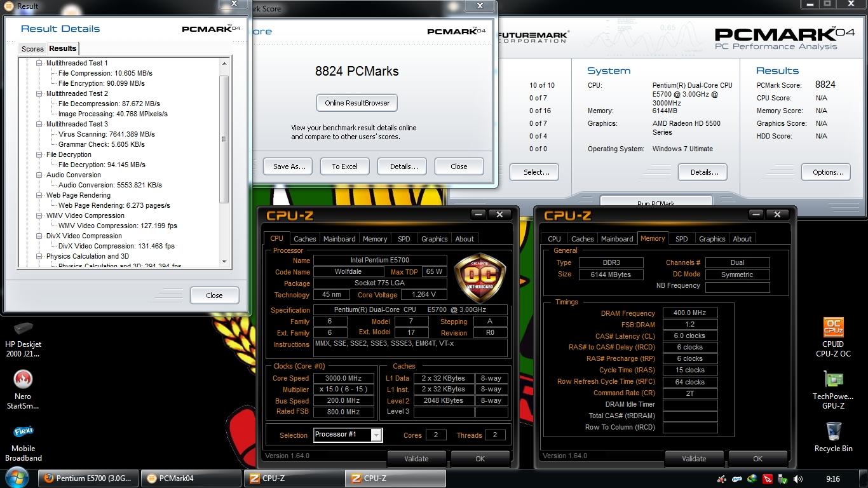Launch the TechPowerUp GPU-Z desktop shortcut
Image resolution: width=868 pixels, height=488 pixels.
tap(832, 390)
